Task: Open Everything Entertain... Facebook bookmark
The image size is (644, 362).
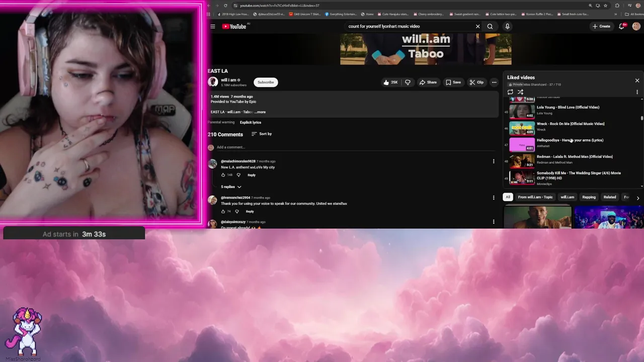Action: 341,14
